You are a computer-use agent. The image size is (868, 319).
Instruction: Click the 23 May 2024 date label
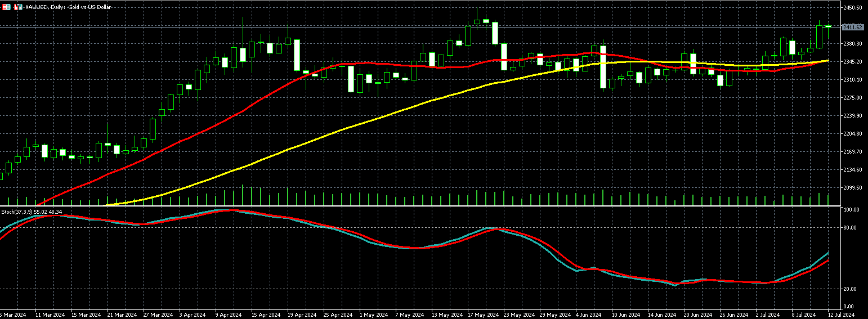click(x=519, y=314)
